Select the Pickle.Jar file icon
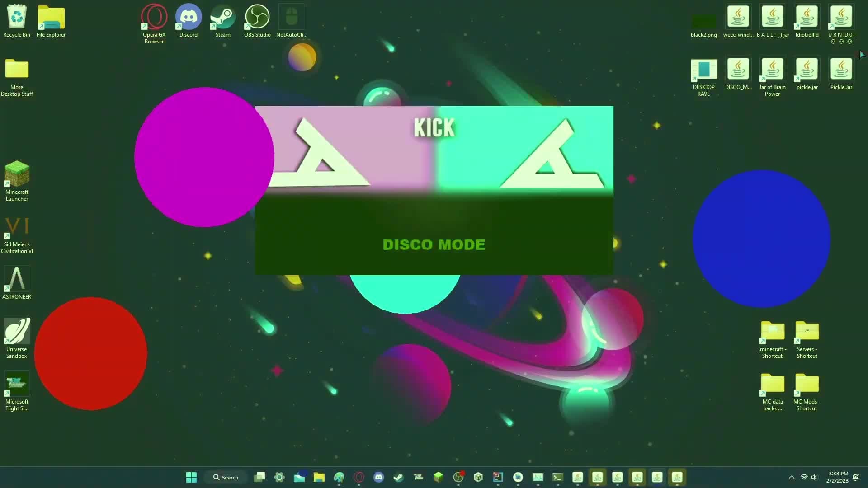Image resolution: width=868 pixels, height=488 pixels. (x=841, y=74)
